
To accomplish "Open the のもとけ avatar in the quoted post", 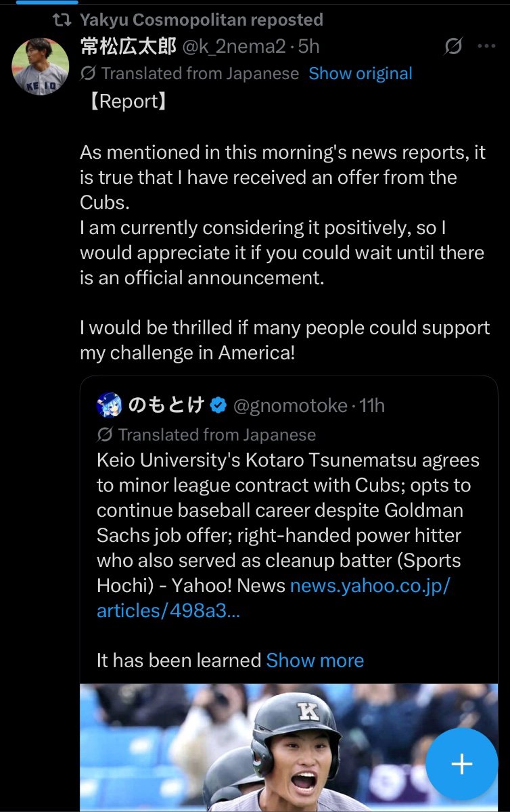I will (109, 405).
